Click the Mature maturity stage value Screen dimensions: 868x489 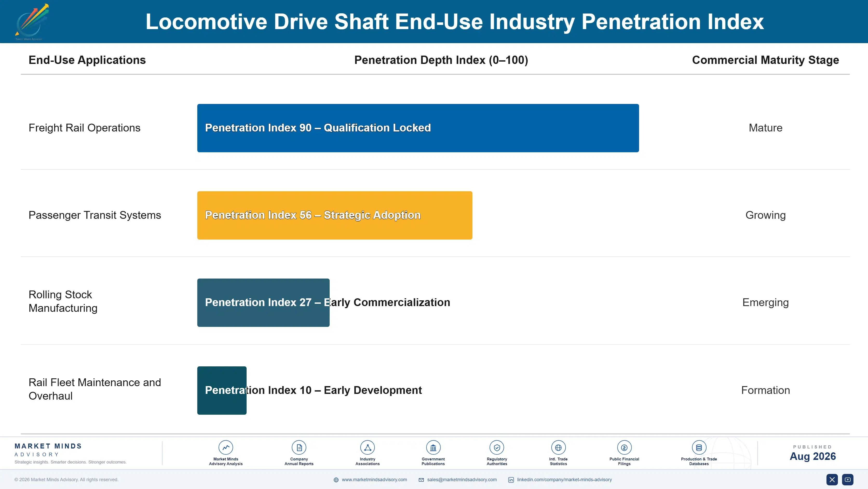pyautogui.click(x=765, y=128)
